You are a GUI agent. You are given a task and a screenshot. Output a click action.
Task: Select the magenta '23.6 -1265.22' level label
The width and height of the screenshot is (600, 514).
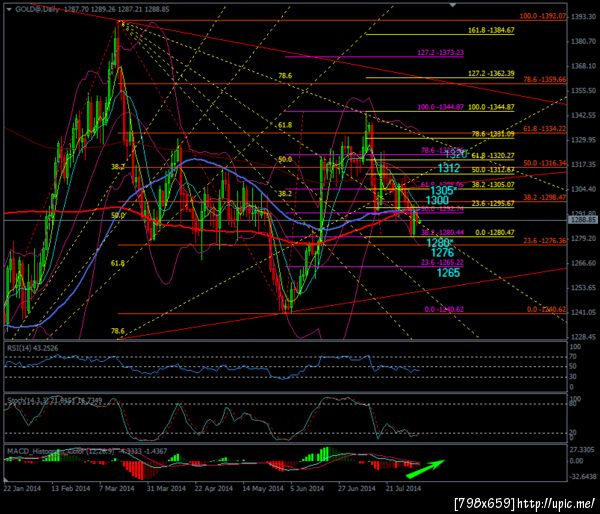click(442, 262)
